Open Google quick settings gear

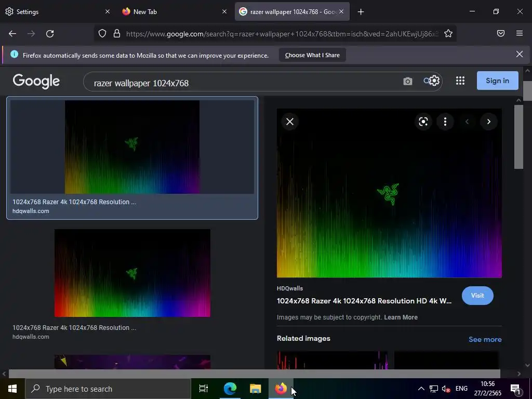coord(434,81)
